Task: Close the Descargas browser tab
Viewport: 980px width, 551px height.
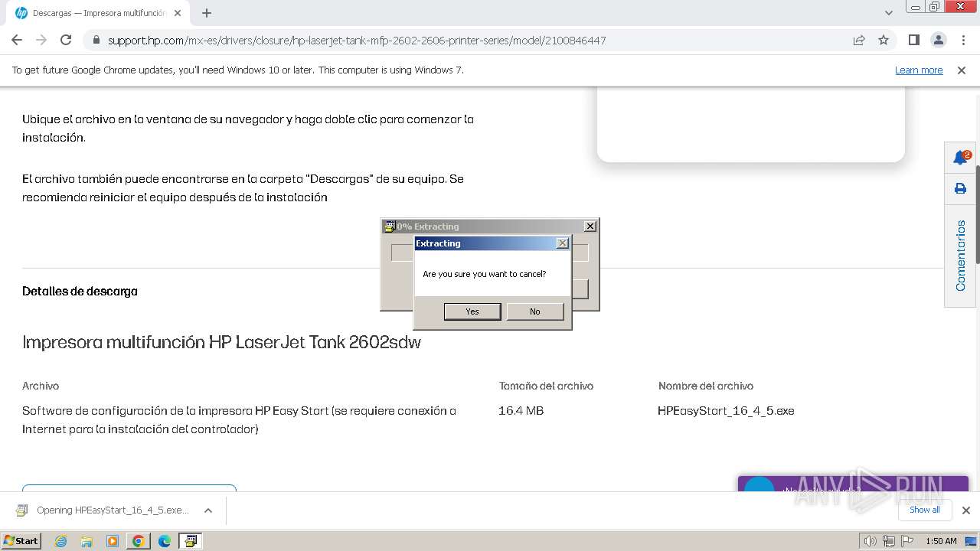Action: (x=178, y=13)
